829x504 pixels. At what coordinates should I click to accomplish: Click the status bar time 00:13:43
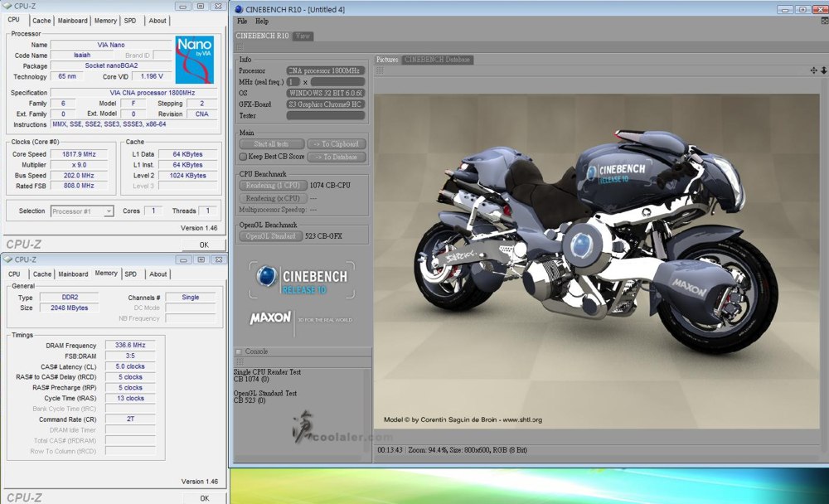click(390, 450)
